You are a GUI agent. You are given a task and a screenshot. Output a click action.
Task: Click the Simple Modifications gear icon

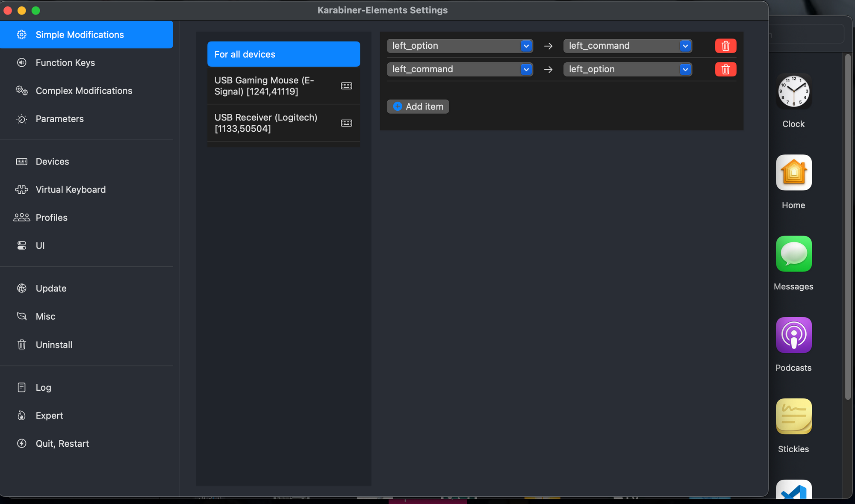pos(21,35)
